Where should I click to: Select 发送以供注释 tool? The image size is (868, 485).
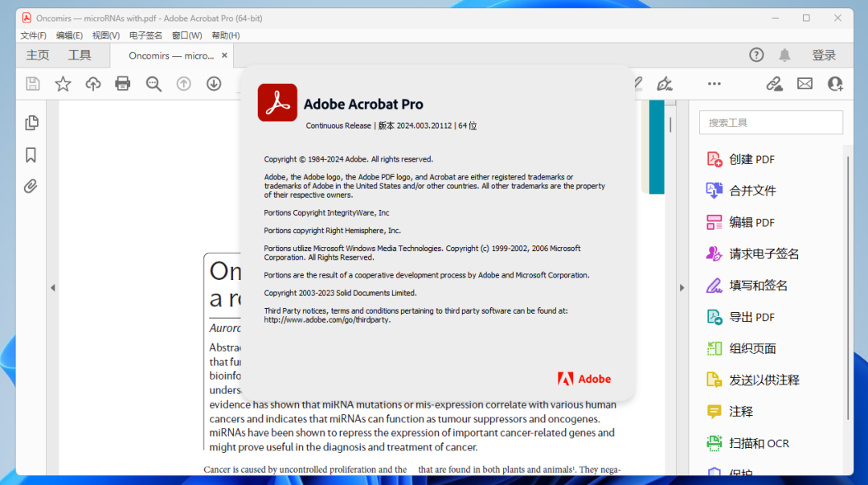753,380
